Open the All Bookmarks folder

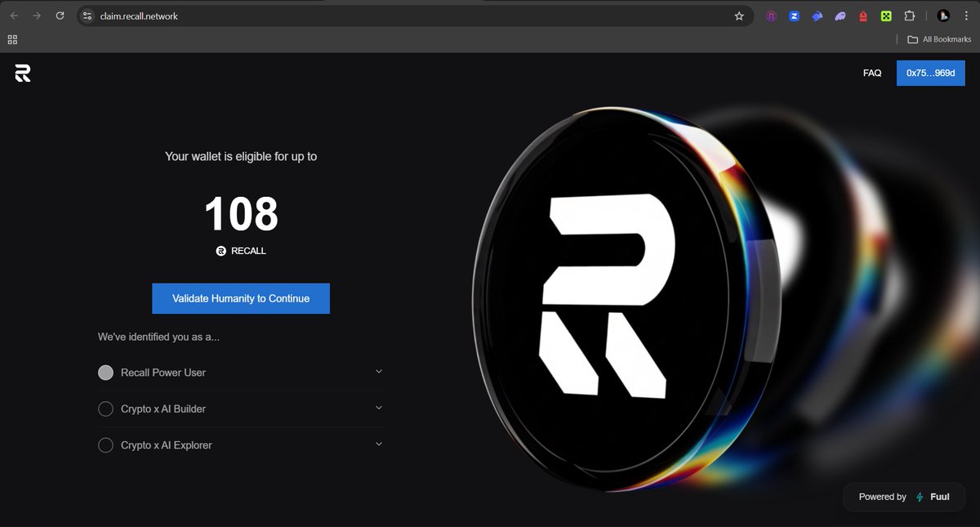tap(939, 39)
